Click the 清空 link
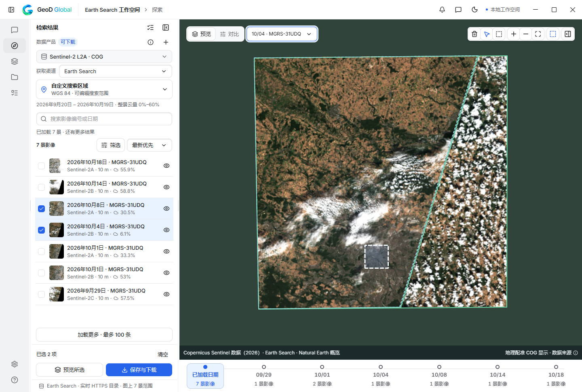582x392 pixels. click(x=163, y=354)
